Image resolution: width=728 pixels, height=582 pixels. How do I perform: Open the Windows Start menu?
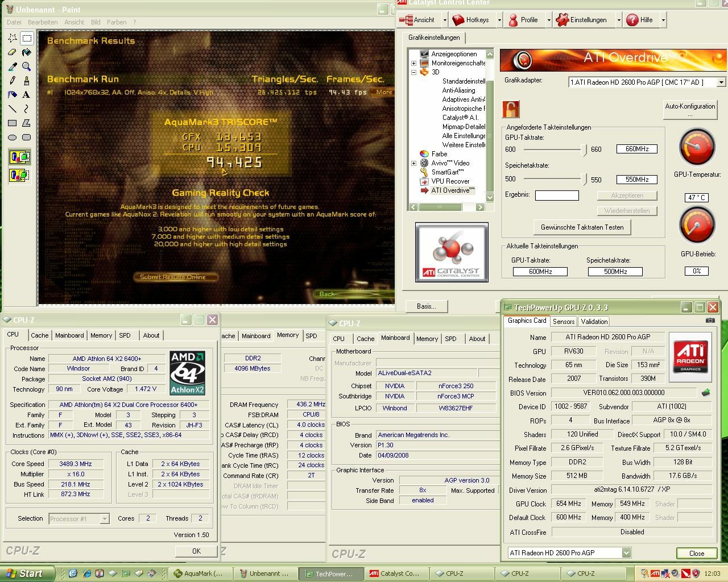pyautogui.click(x=27, y=573)
